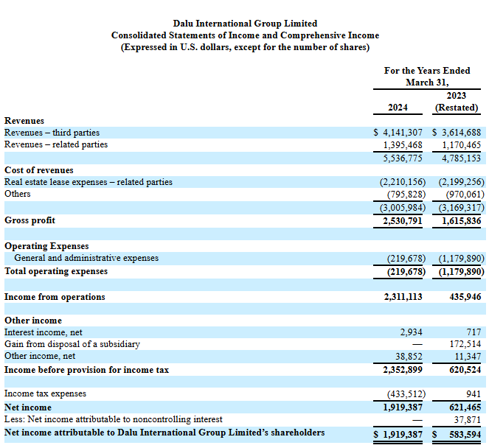
Task: Select the 2023 (Restated) column header
Action: [x=457, y=102]
